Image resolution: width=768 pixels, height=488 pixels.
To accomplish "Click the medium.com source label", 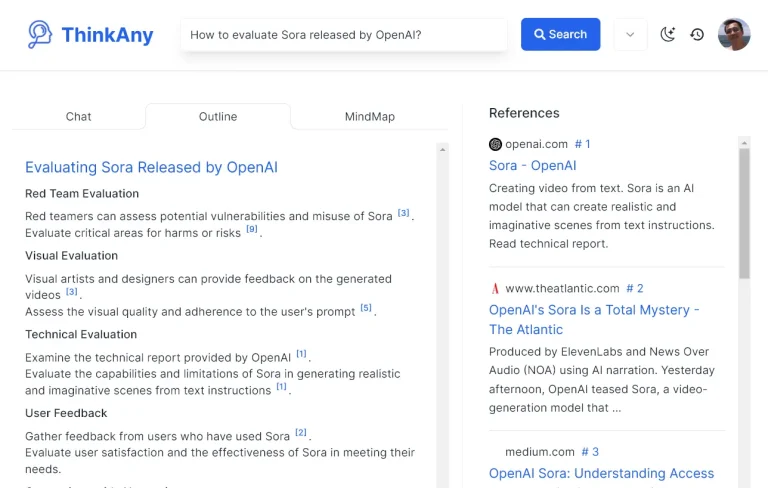I will [540, 452].
